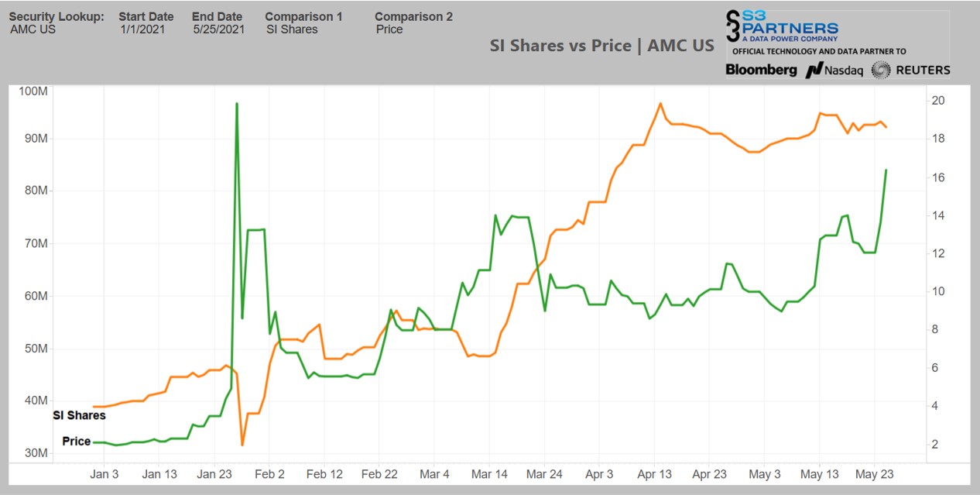Click the chart title SI Shares vs Price
Viewport: 980px width, 495px height.
[601, 46]
